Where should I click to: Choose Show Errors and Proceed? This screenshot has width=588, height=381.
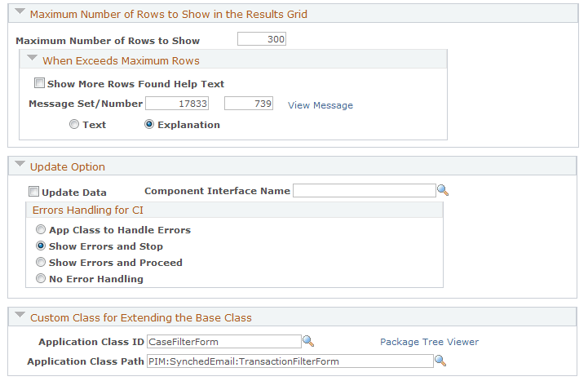(41, 262)
